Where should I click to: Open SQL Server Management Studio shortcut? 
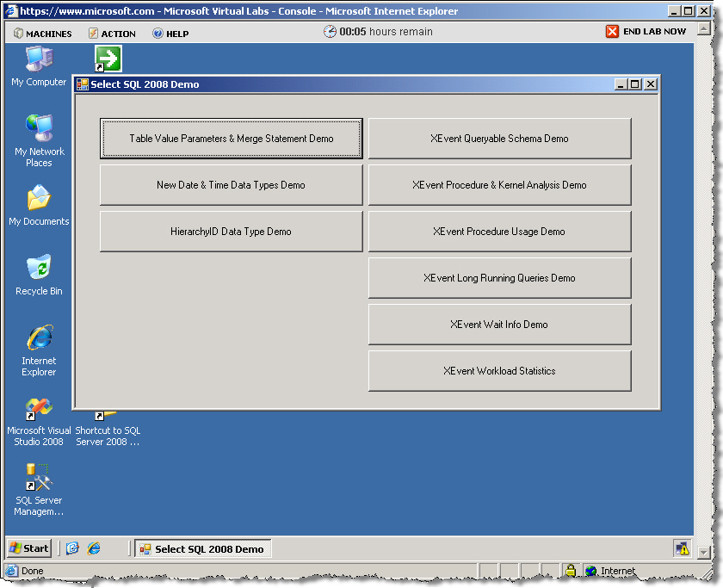tap(39, 479)
